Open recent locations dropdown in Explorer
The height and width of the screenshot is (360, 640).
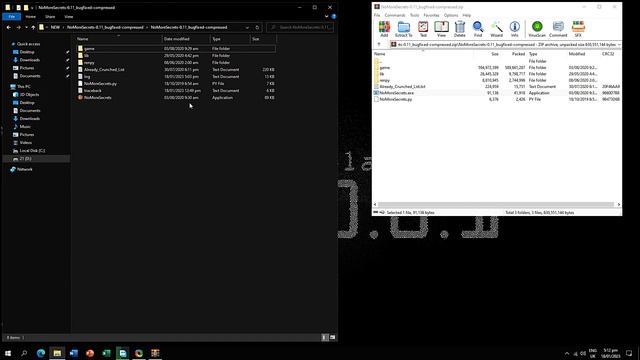26,27
